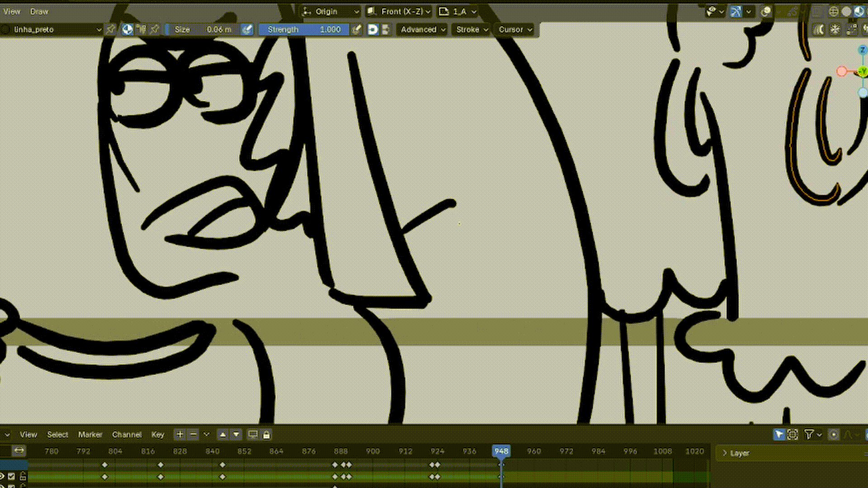Open the View menu in viewport header

click(x=12, y=11)
